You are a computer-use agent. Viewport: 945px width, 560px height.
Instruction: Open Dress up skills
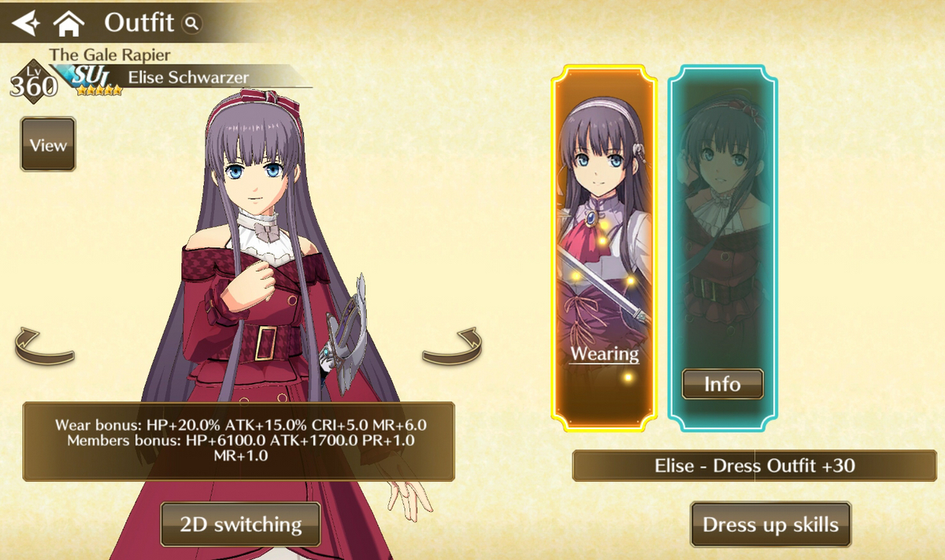point(771,525)
